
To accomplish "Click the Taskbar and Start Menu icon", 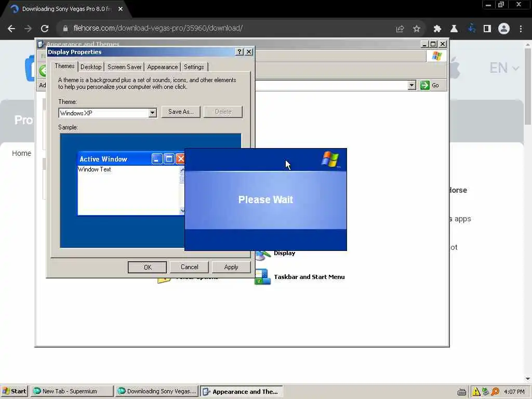I will click(x=262, y=277).
